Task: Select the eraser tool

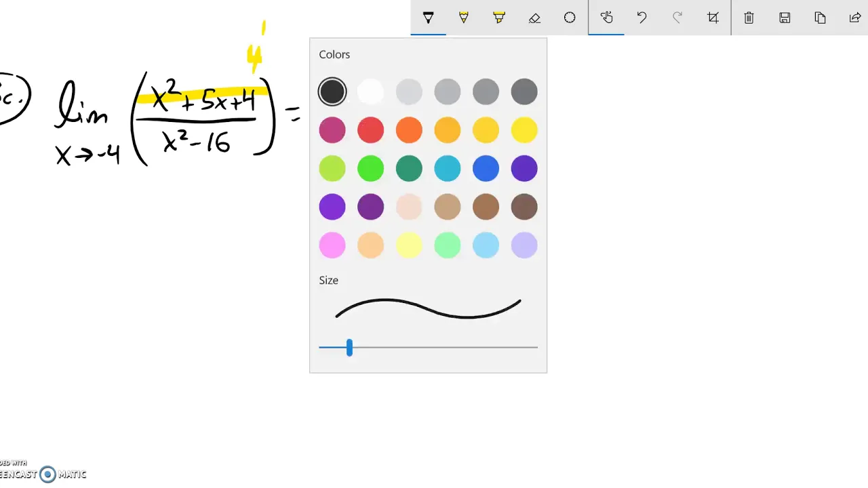Action: pyautogui.click(x=534, y=18)
